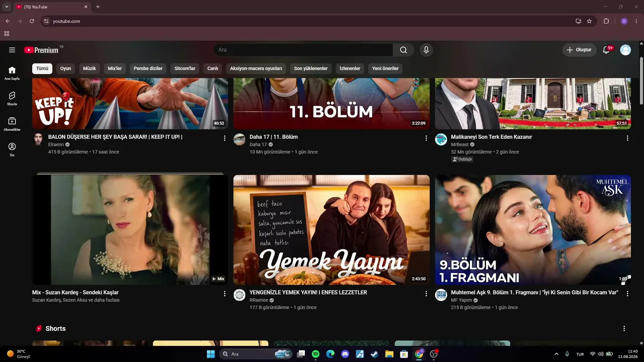Image resolution: width=644 pixels, height=362 pixels.
Task: Click the search magnifier button
Action: (x=404, y=50)
